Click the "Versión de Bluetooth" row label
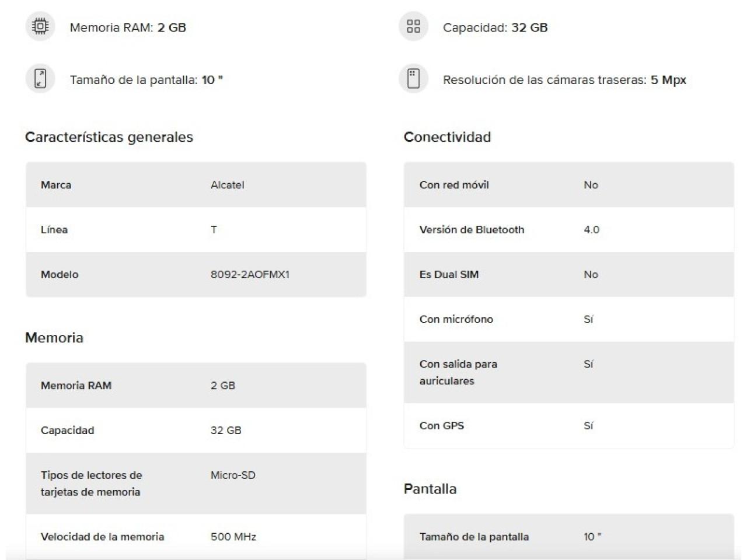 point(472,230)
